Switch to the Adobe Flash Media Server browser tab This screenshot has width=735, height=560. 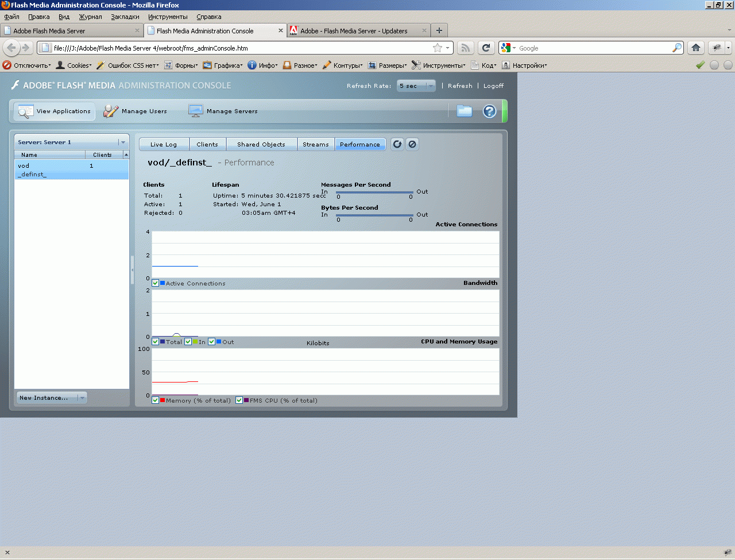click(x=72, y=30)
